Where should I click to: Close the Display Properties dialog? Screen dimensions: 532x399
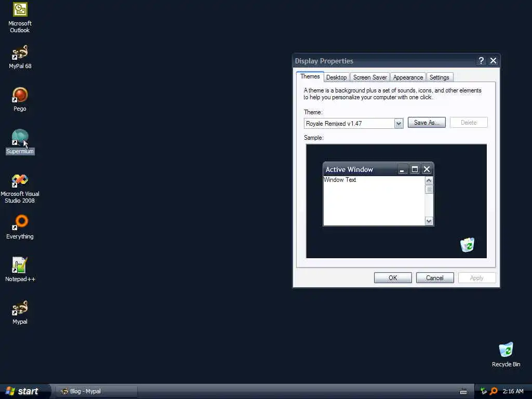click(x=494, y=61)
